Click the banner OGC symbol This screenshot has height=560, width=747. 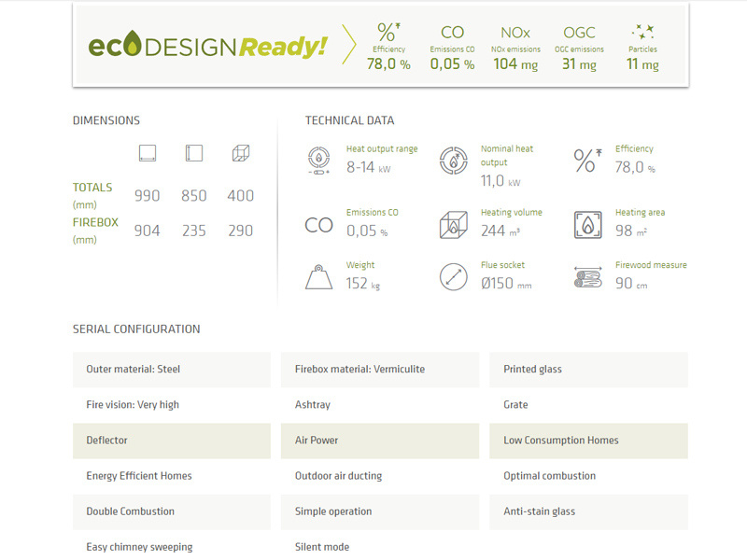coord(579,33)
